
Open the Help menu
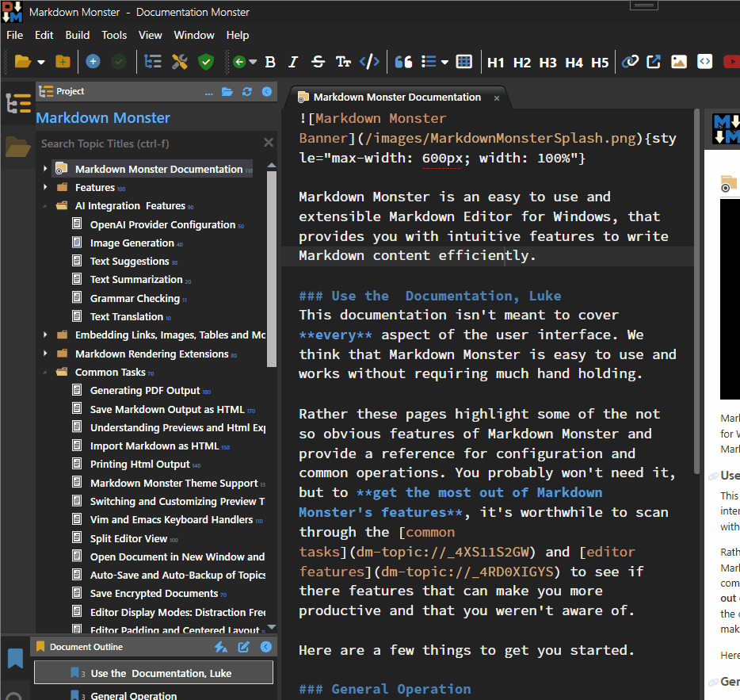pyautogui.click(x=238, y=36)
